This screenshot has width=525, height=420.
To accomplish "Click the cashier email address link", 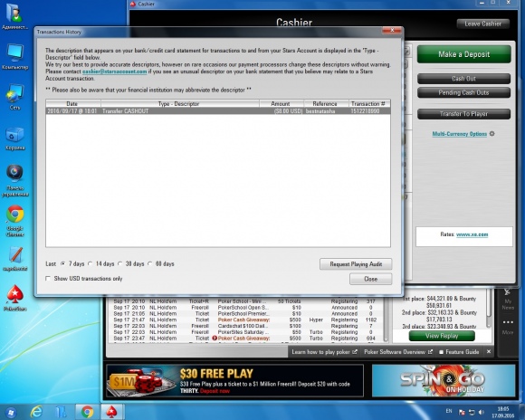I will (115, 72).
